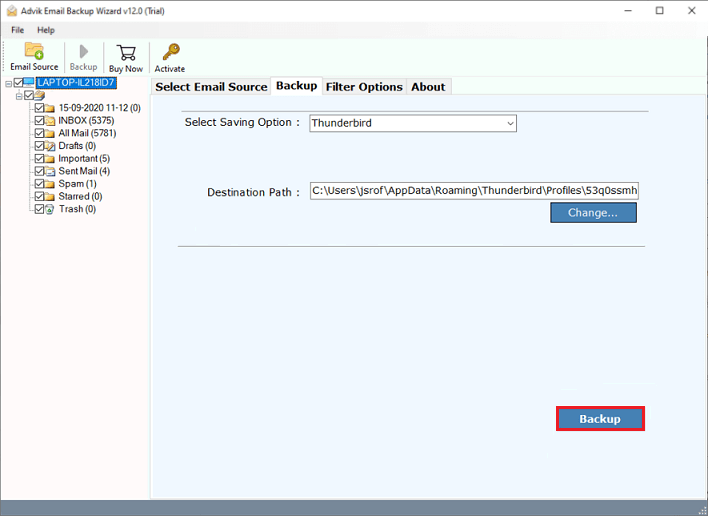Viewport: 708px width, 516px height.
Task: Uncheck the 15-09-2020 11-12 folder checkbox
Action: 39,108
